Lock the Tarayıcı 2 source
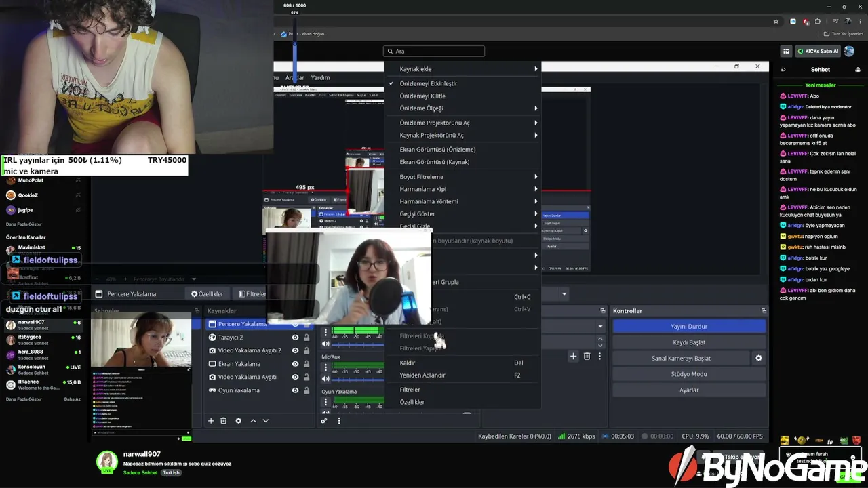 (x=307, y=338)
